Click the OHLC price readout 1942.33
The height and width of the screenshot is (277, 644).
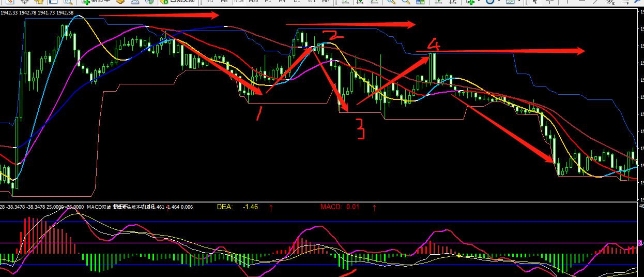[9, 12]
